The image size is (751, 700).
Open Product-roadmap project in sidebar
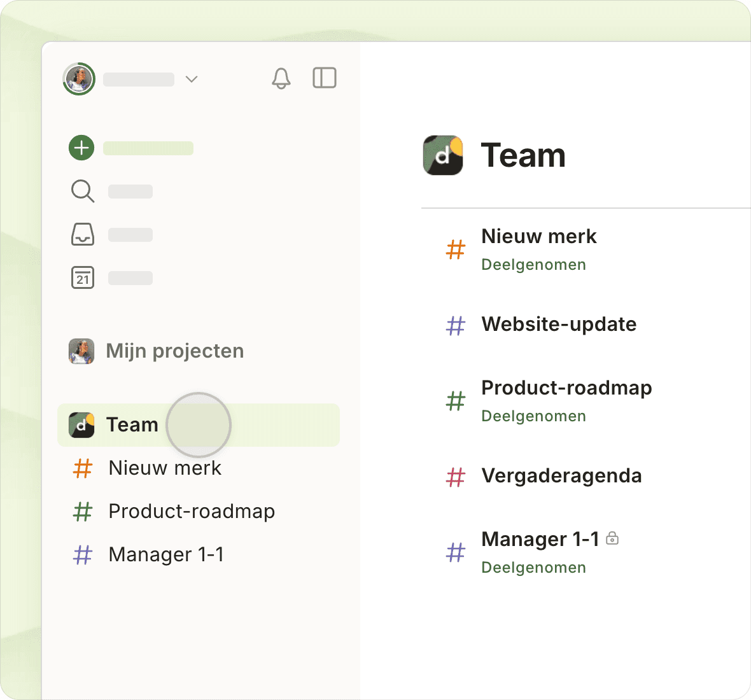(192, 511)
